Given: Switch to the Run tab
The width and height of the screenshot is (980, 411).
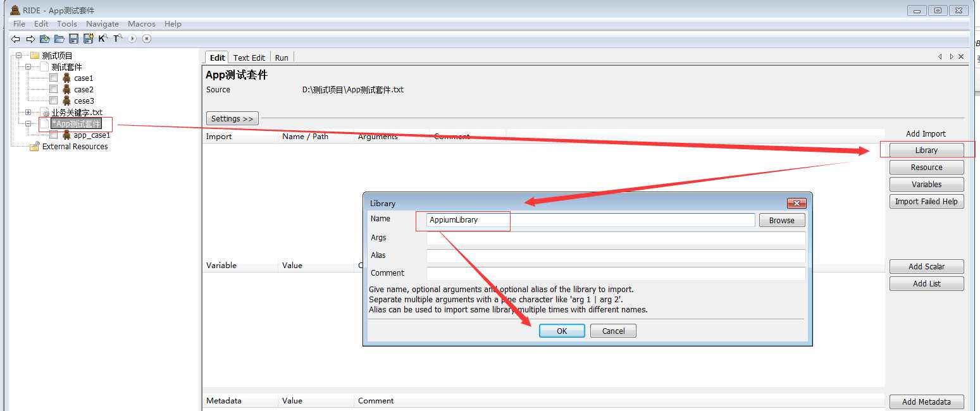Looking at the screenshot, I should [x=282, y=58].
